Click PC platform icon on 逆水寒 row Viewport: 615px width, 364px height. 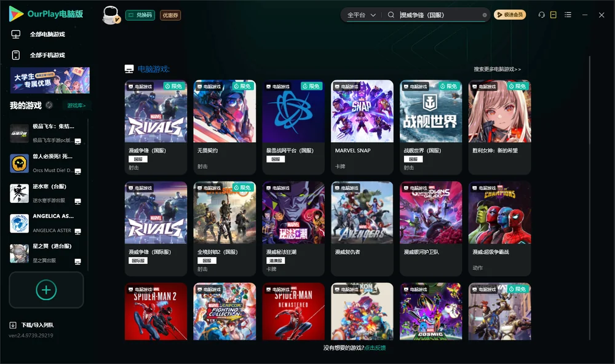point(77,202)
